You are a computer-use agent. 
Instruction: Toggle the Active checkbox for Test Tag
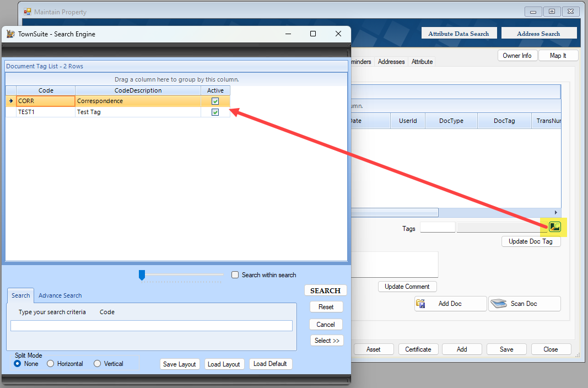pos(215,111)
